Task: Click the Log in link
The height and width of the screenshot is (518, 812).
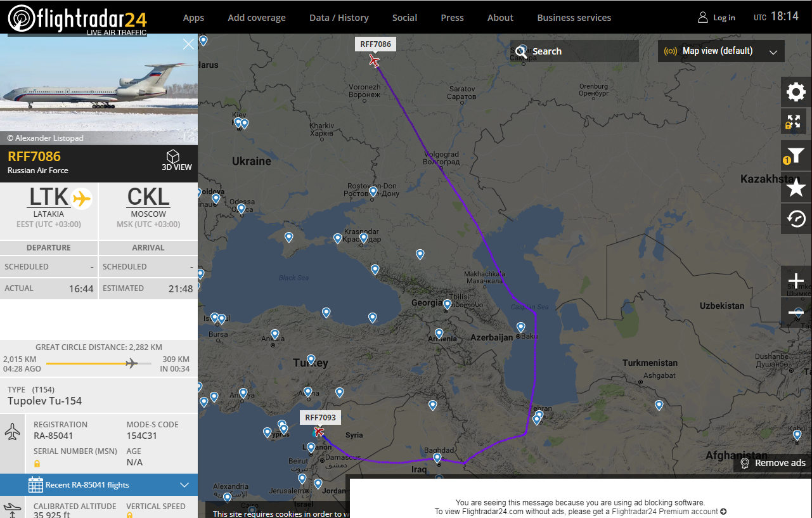Action: click(717, 18)
